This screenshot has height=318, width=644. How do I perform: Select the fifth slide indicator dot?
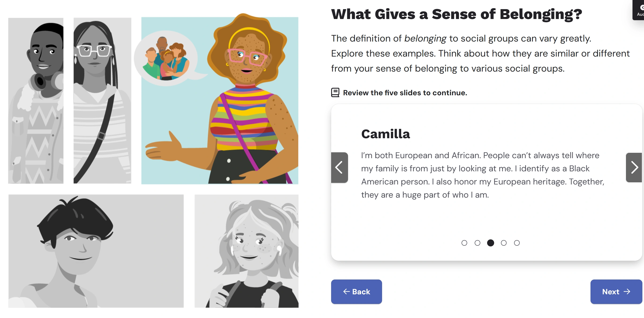point(517,243)
